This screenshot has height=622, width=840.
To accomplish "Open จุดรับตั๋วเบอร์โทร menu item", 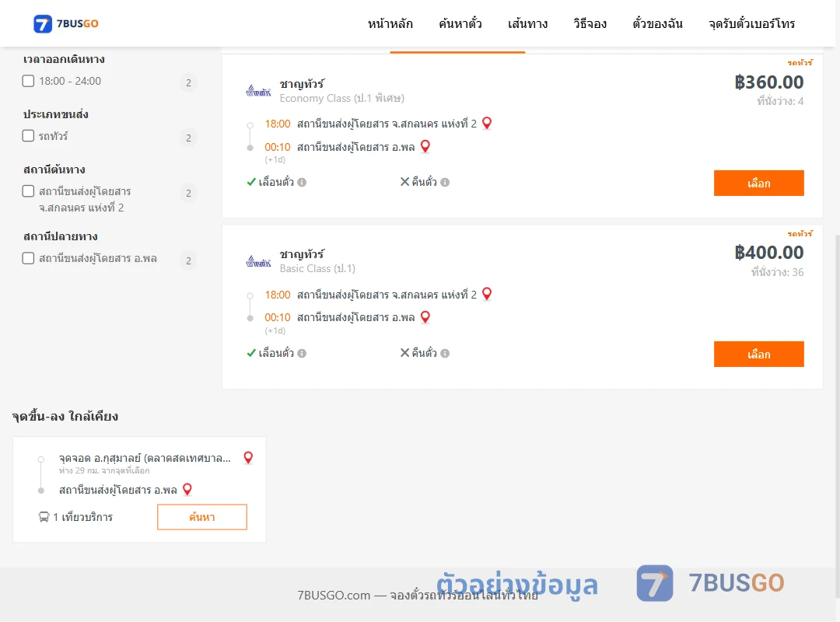I will tap(751, 23).
